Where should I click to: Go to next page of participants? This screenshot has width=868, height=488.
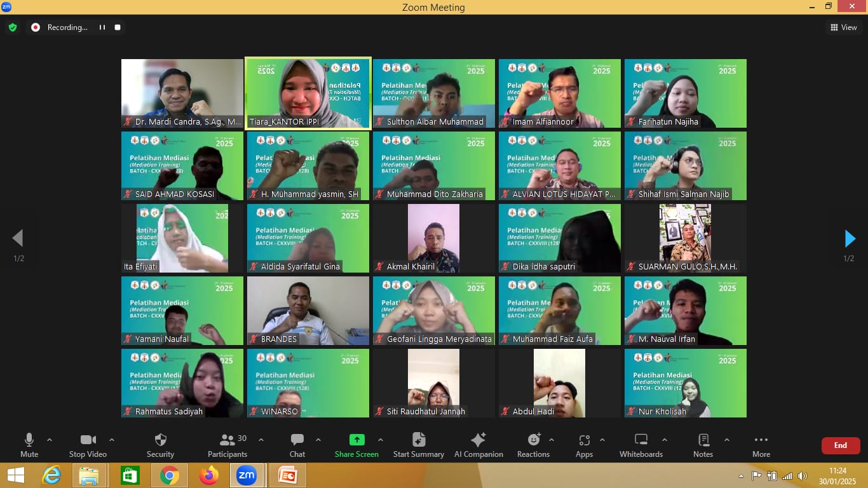pyautogui.click(x=850, y=239)
